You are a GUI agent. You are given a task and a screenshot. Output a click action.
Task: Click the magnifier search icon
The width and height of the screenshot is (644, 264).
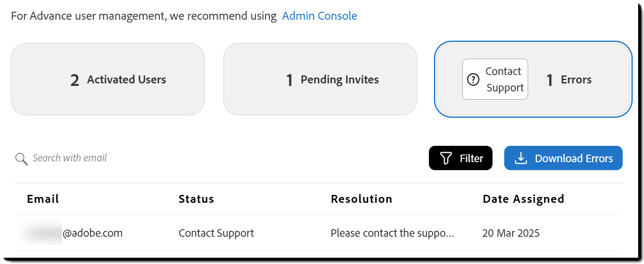coord(21,159)
